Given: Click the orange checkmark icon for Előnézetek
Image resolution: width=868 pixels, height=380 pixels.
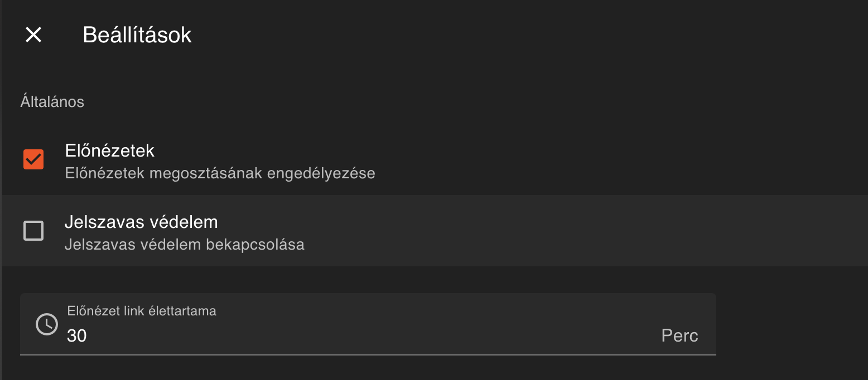Looking at the screenshot, I should click(x=33, y=159).
